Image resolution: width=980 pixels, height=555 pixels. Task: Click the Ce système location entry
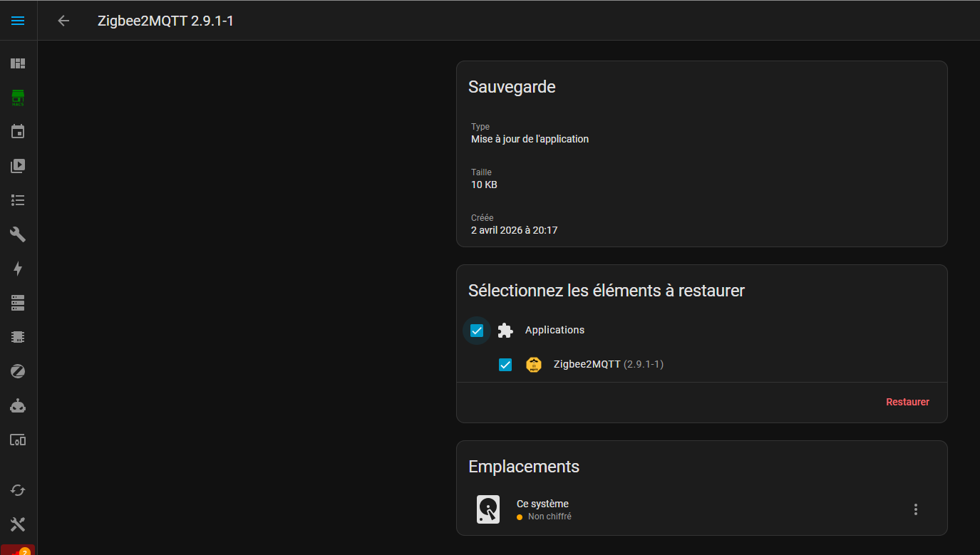[x=543, y=509]
